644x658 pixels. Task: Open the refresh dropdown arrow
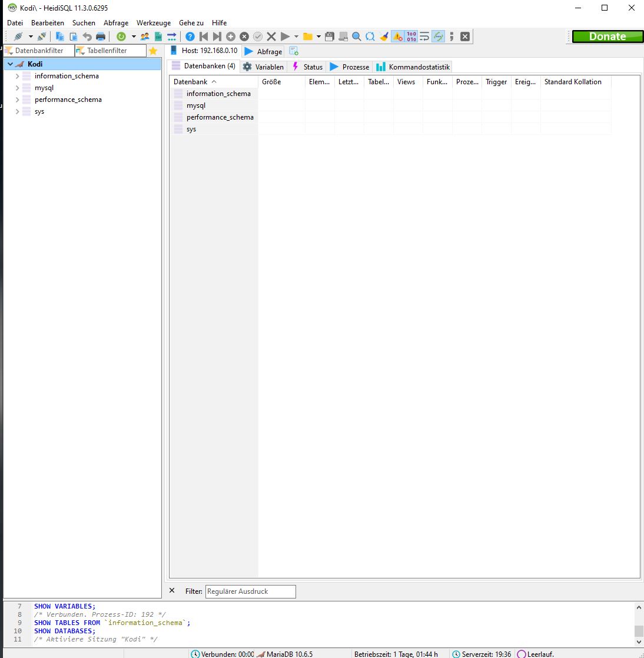pyautogui.click(x=134, y=37)
